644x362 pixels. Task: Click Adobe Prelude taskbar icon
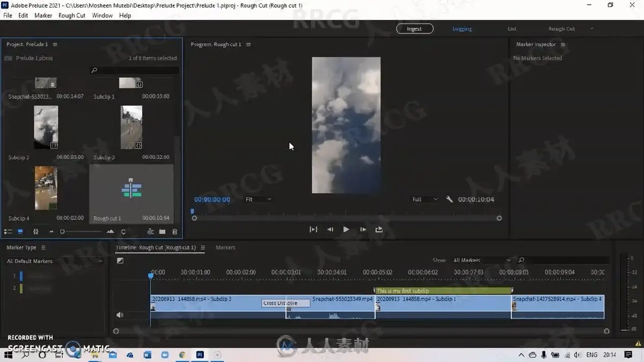pos(200,355)
